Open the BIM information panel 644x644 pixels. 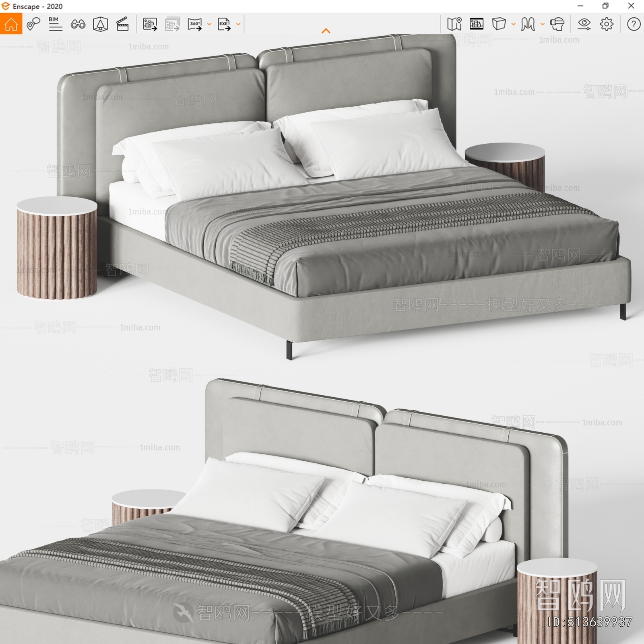pyautogui.click(x=55, y=24)
